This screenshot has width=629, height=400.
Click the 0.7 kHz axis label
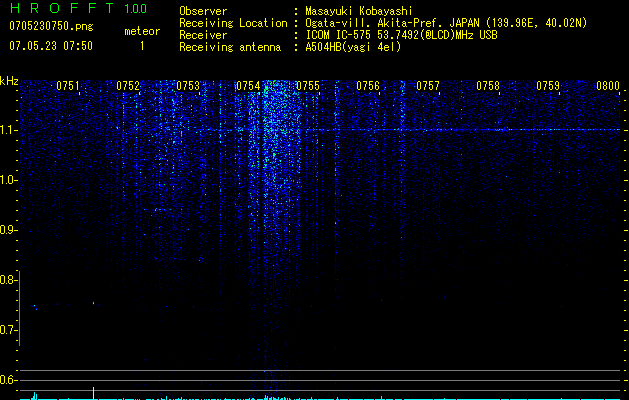coord(7,330)
